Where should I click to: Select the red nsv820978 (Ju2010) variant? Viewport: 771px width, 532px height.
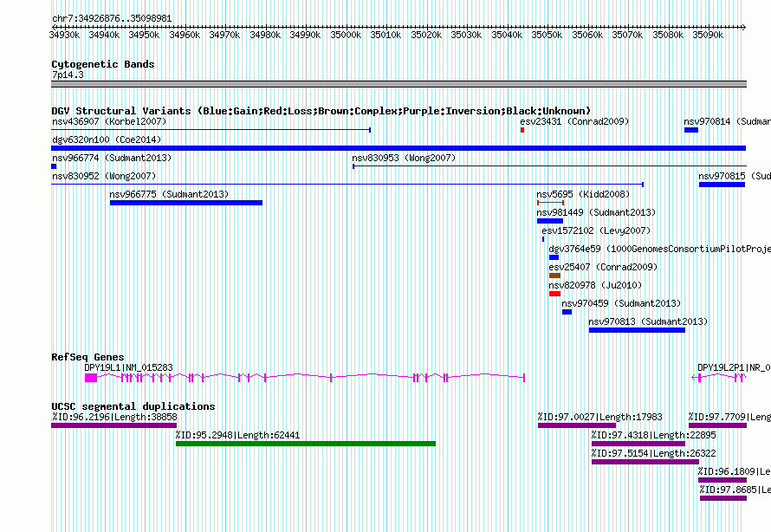pyautogui.click(x=554, y=294)
